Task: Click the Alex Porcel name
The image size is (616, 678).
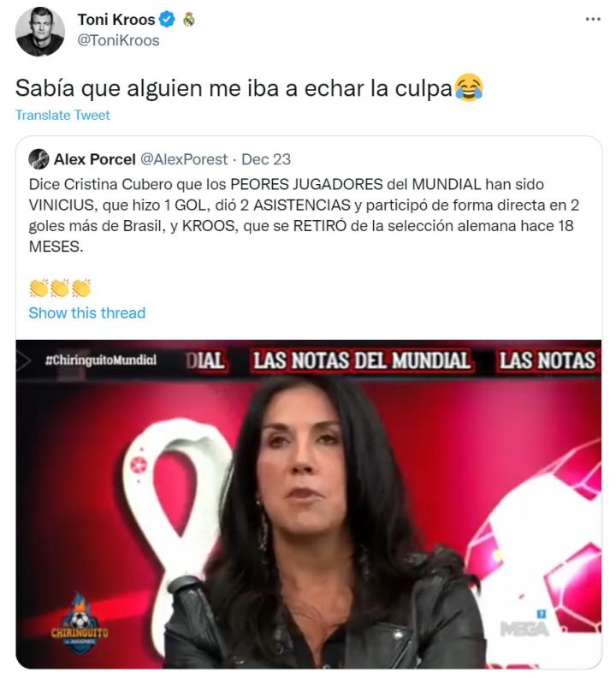Action: point(95,159)
